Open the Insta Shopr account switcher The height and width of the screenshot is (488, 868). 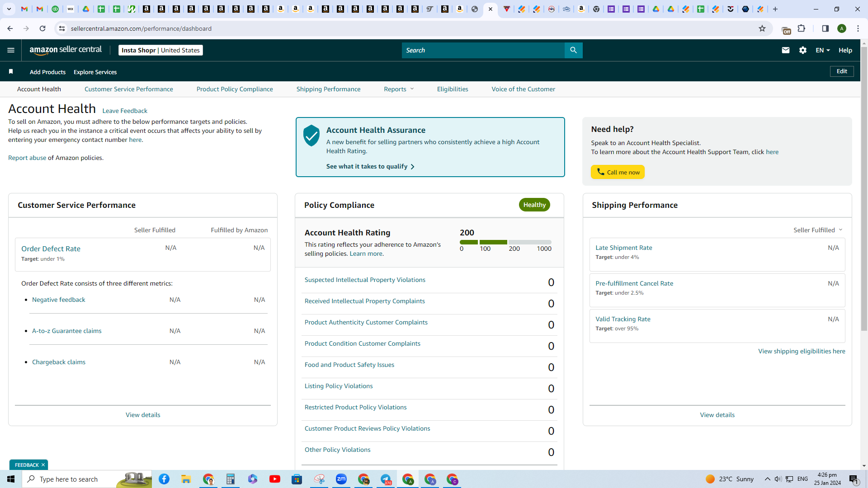(160, 50)
